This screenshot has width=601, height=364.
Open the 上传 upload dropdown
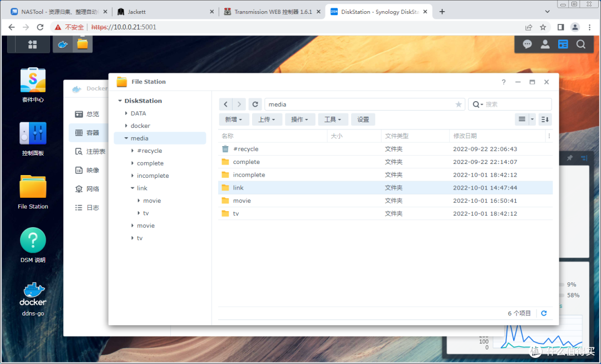[267, 119]
